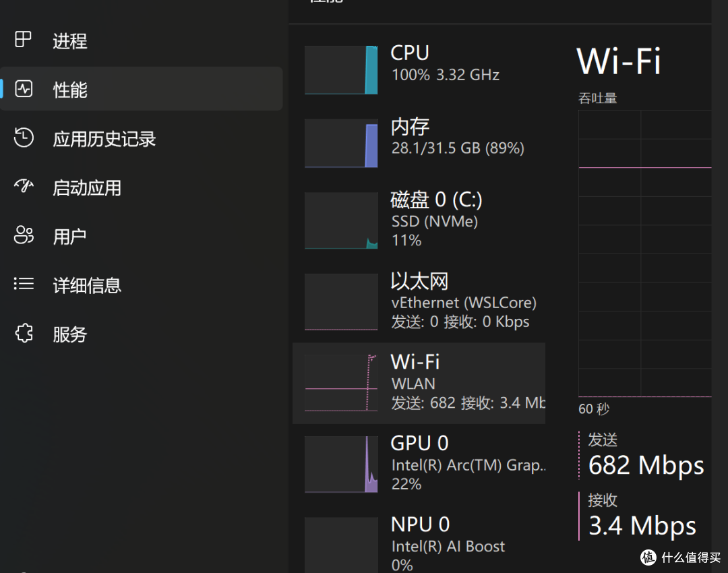This screenshot has width=728, height=573.
Task: Click the 'GPU 0' title
Action: 420,443
